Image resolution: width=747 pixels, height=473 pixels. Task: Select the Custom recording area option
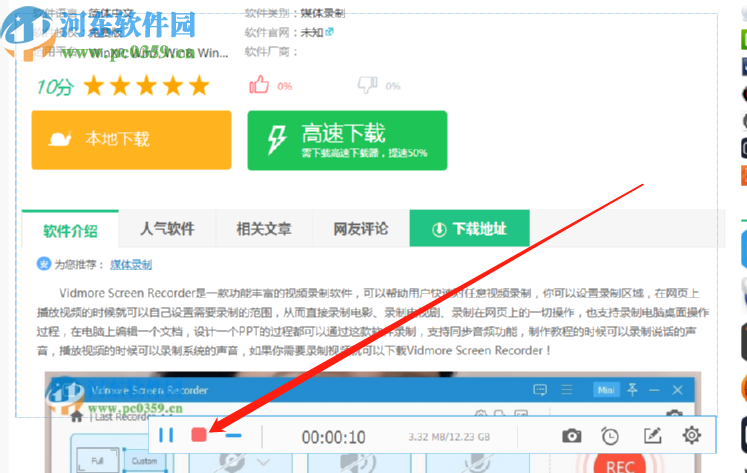[x=144, y=461]
